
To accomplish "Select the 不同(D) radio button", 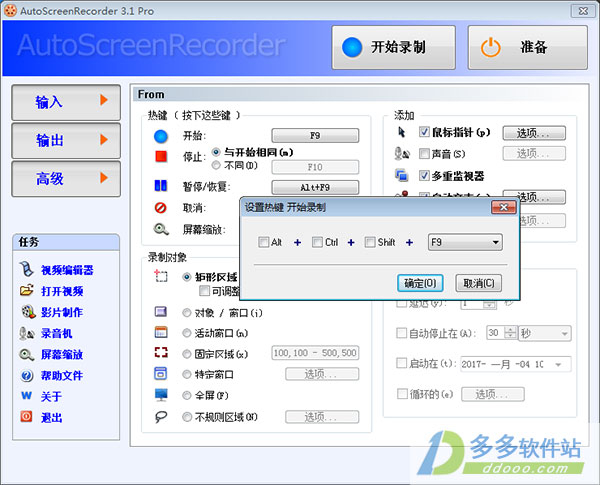I will tap(216, 165).
